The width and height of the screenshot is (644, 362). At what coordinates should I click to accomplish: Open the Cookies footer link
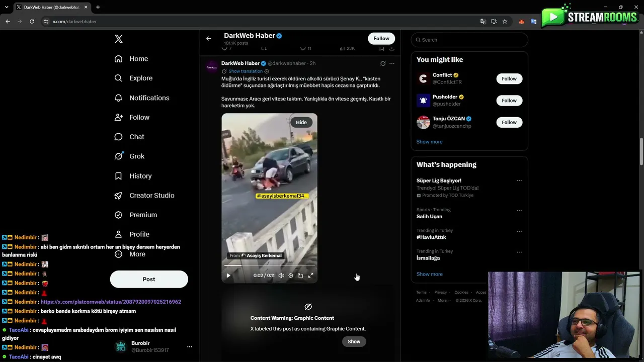[461, 293]
